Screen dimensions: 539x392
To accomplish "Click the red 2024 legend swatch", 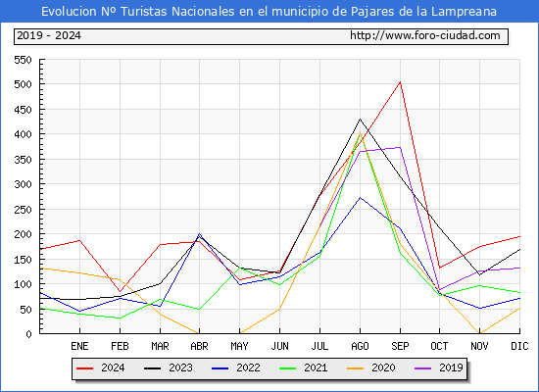I will click(84, 368).
